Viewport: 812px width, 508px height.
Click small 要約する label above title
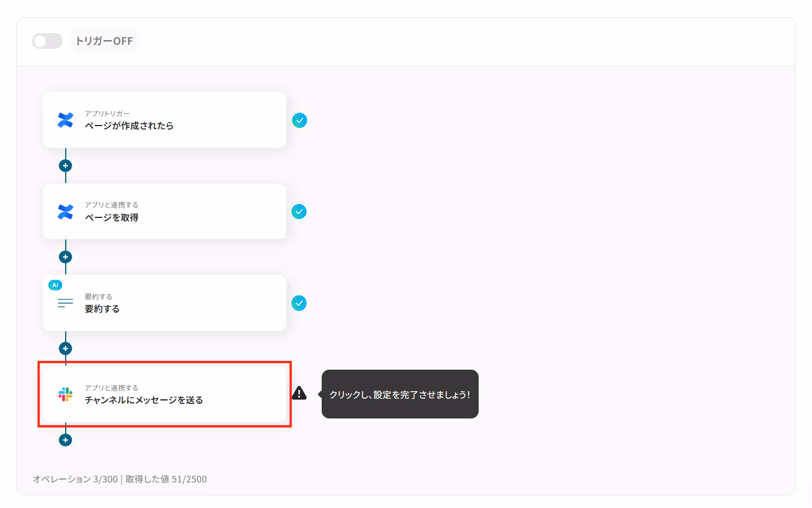98,296
